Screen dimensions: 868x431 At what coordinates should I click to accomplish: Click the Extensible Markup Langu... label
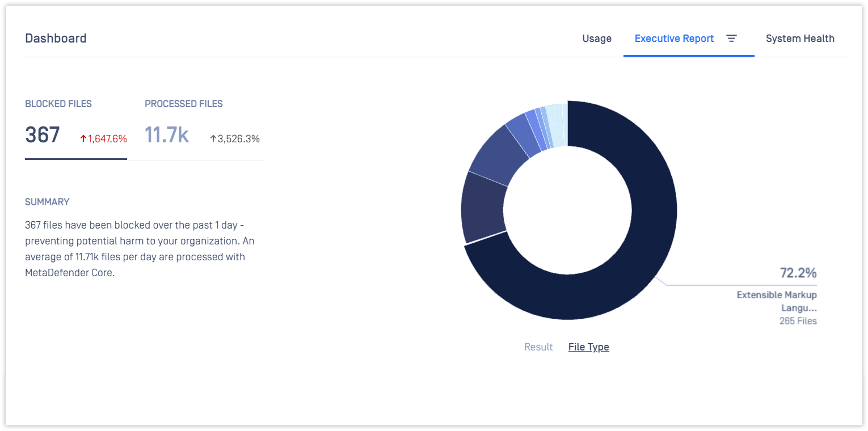pos(777,301)
